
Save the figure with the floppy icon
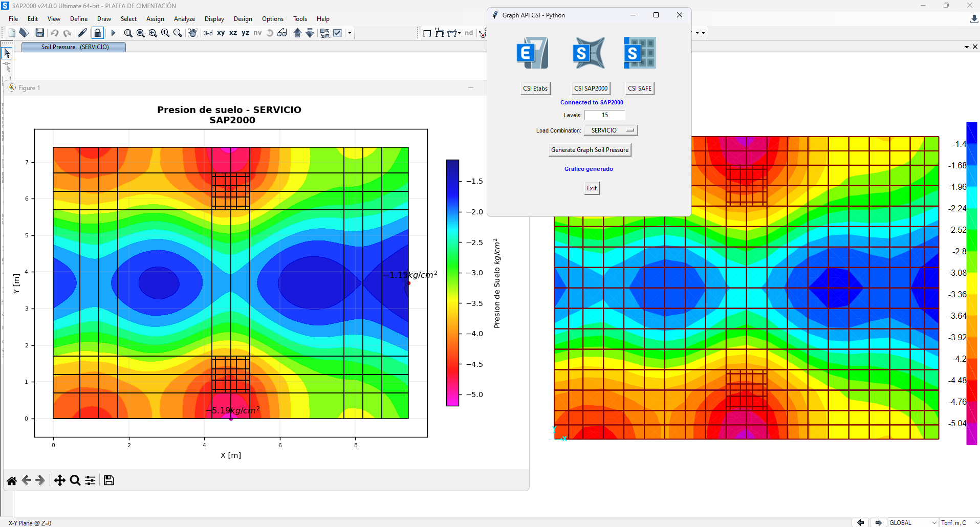coord(108,480)
